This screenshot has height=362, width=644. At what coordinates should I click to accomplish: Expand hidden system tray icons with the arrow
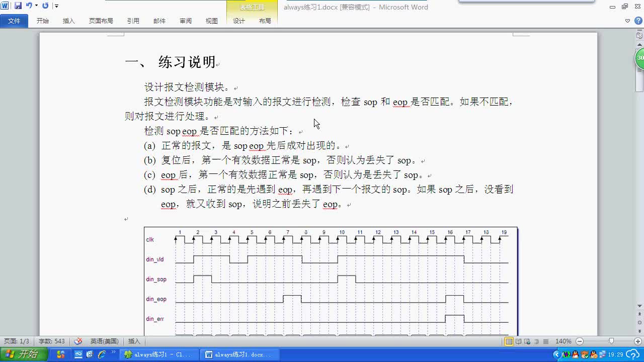click(556, 354)
